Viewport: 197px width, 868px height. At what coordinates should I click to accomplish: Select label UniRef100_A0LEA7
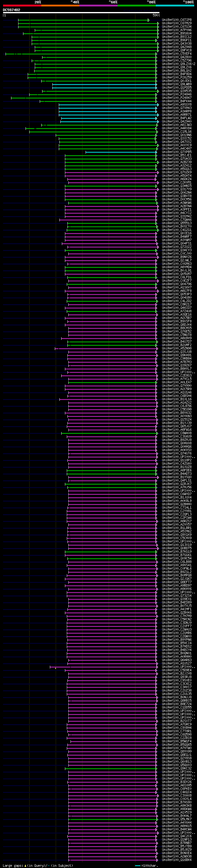(x=177, y=382)
